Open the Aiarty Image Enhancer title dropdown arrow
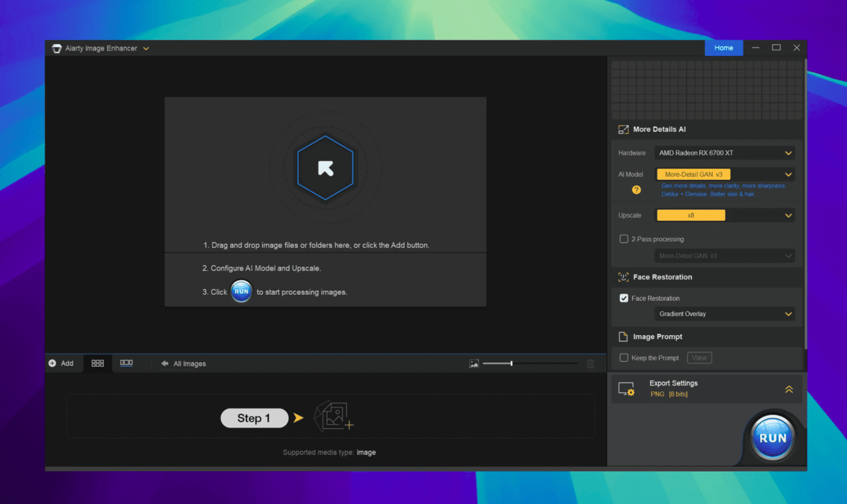The height and width of the screenshot is (504, 847). [x=146, y=49]
